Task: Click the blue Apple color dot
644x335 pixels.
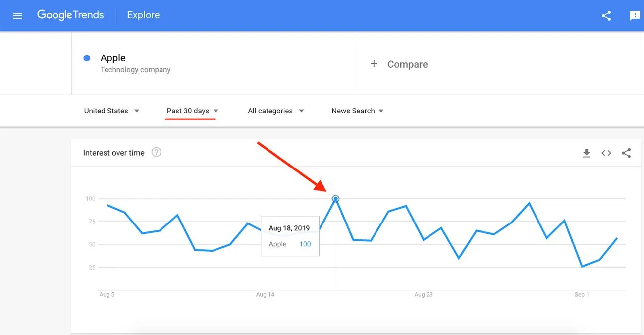Action: (87, 58)
